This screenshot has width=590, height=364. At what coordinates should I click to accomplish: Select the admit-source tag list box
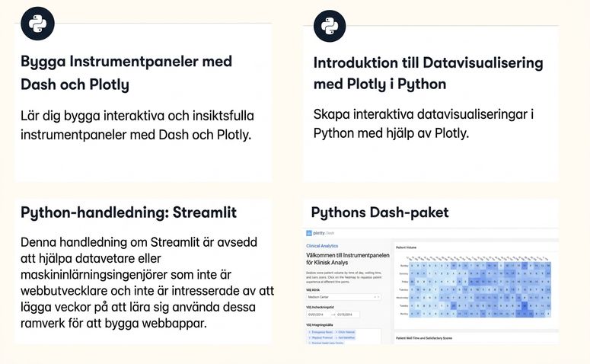pos(343,336)
